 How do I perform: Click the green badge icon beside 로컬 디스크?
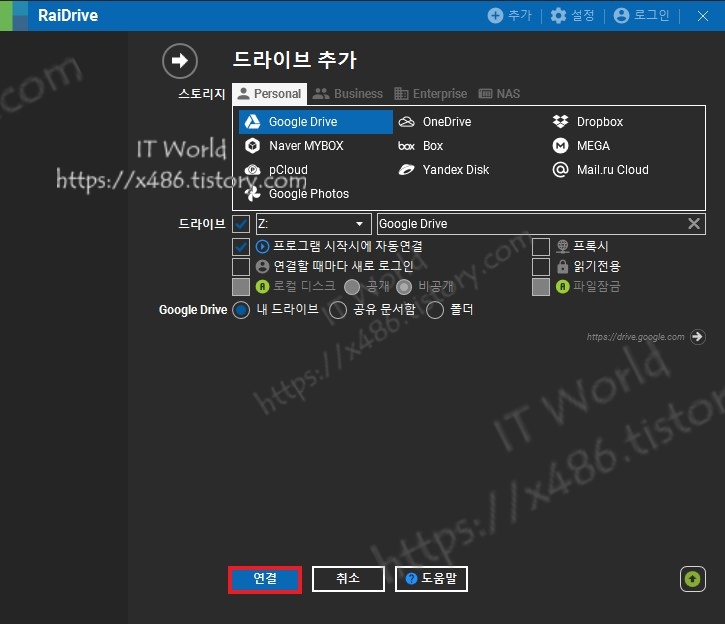262,287
